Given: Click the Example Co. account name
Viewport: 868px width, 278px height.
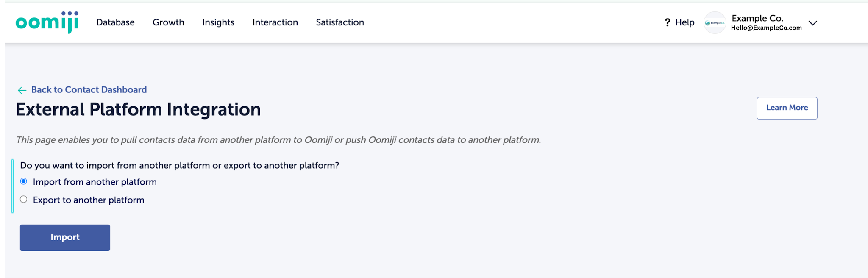Looking at the screenshot, I should pos(757,18).
